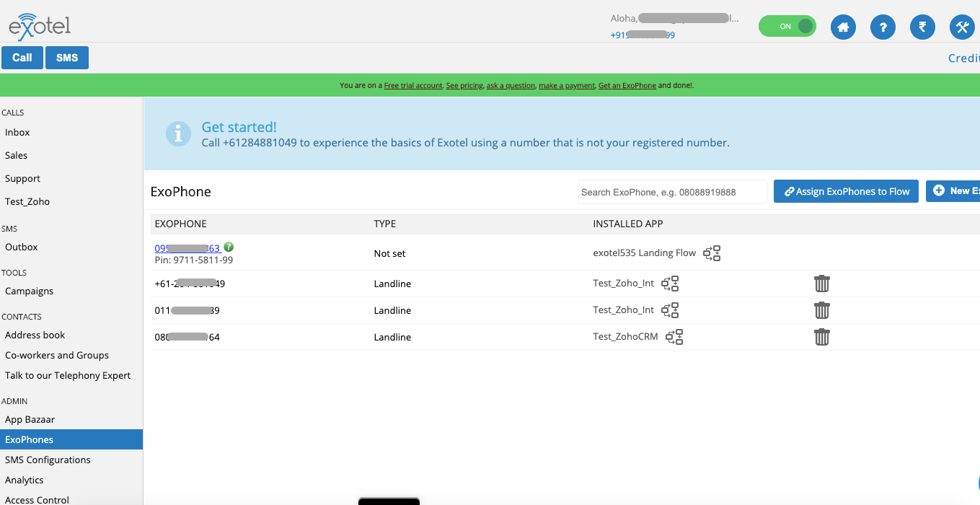Screen dimensions: 980x505
Task: Click the Credits text at top right
Action: [x=964, y=58]
